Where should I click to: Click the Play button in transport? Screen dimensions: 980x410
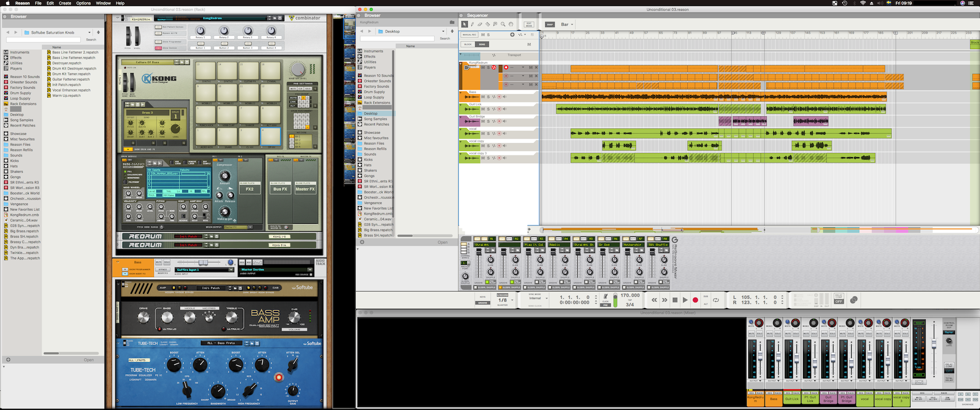685,300
